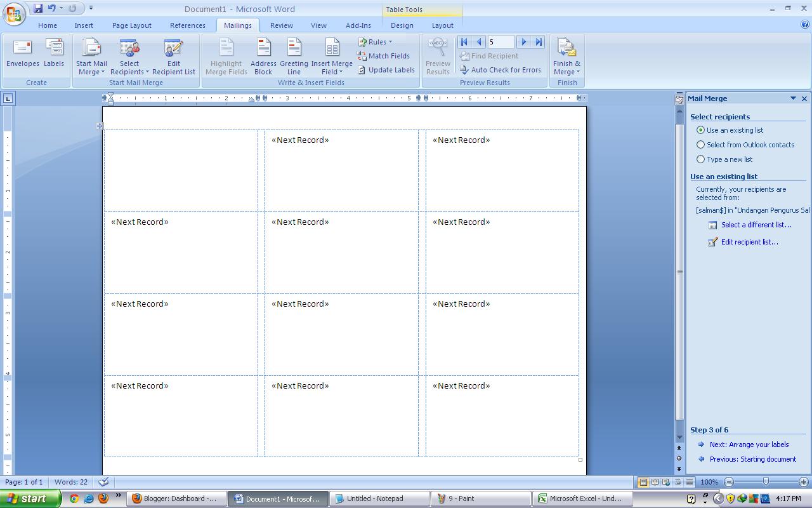Open the Start menu
The width and height of the screenshot is (812, 508).
click(30, 498)
